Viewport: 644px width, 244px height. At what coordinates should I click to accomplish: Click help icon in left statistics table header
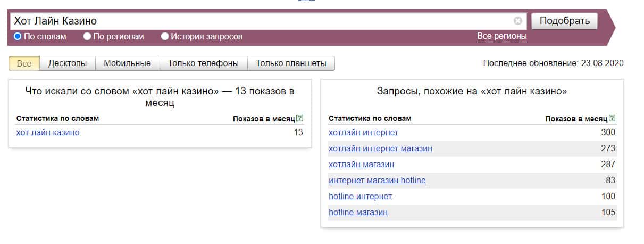click(x=300, y=118)
